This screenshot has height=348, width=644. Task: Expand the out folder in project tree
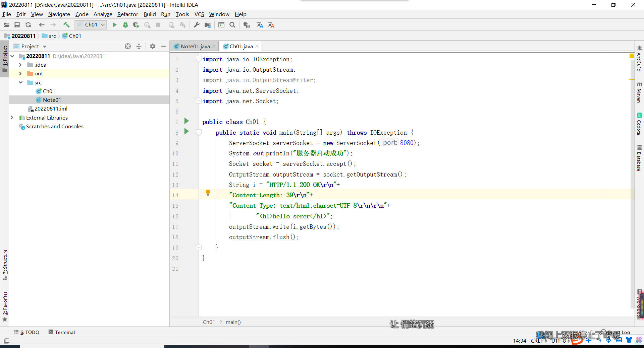(x=20, y=74)
